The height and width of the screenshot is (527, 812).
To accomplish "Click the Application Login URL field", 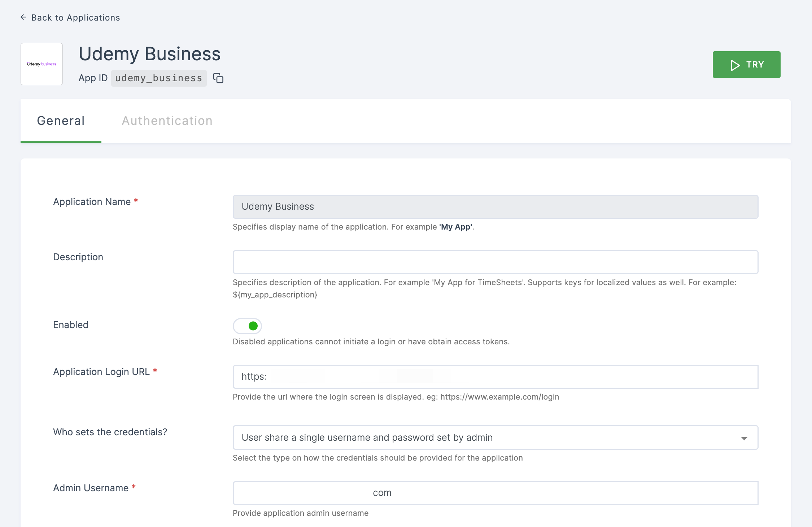I will click(x=496, y=377).
